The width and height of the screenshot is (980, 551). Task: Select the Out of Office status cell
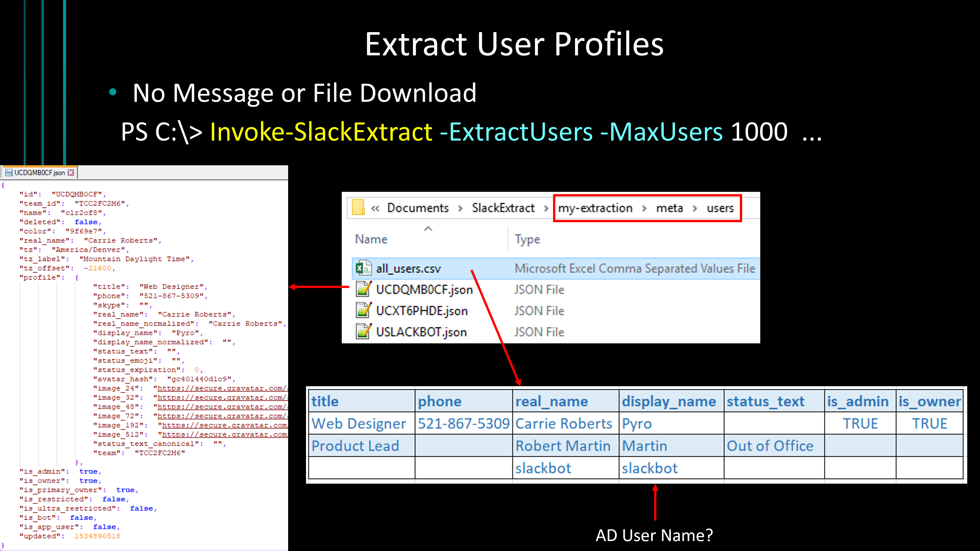tap(774, 446)
